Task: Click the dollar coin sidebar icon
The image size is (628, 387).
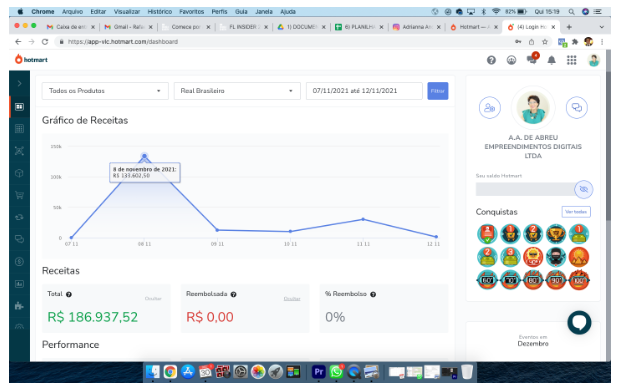Action: (19, 262)
